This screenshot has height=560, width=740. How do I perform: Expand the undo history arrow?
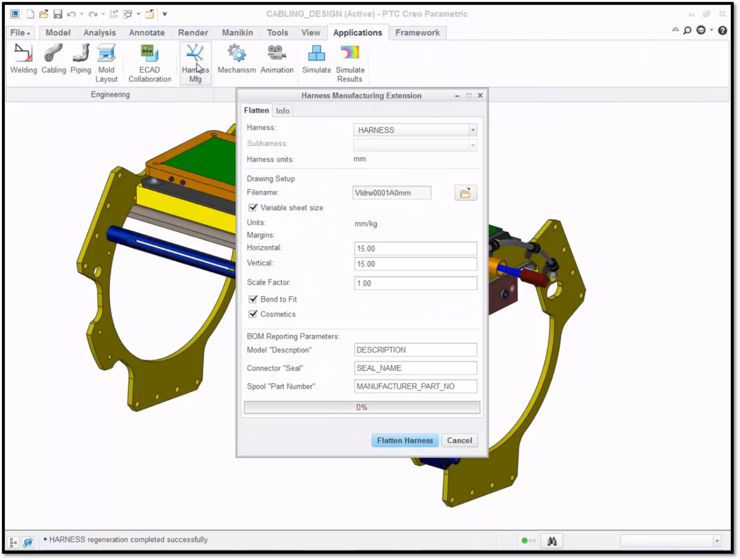[81, 14]
